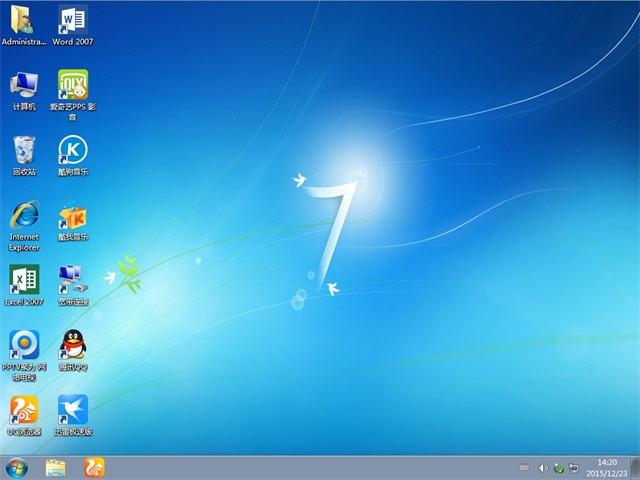The height and width of the screenshot is (480, 640).
Task: Open Windows Explorer from the taskbar
Action: (56, 468)
